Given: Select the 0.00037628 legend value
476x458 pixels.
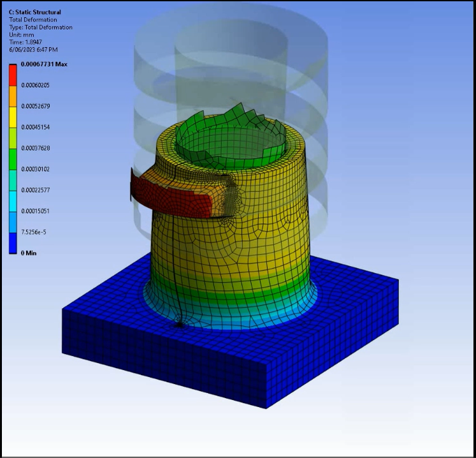Looking at the screenshot, I should click(36, 148).
